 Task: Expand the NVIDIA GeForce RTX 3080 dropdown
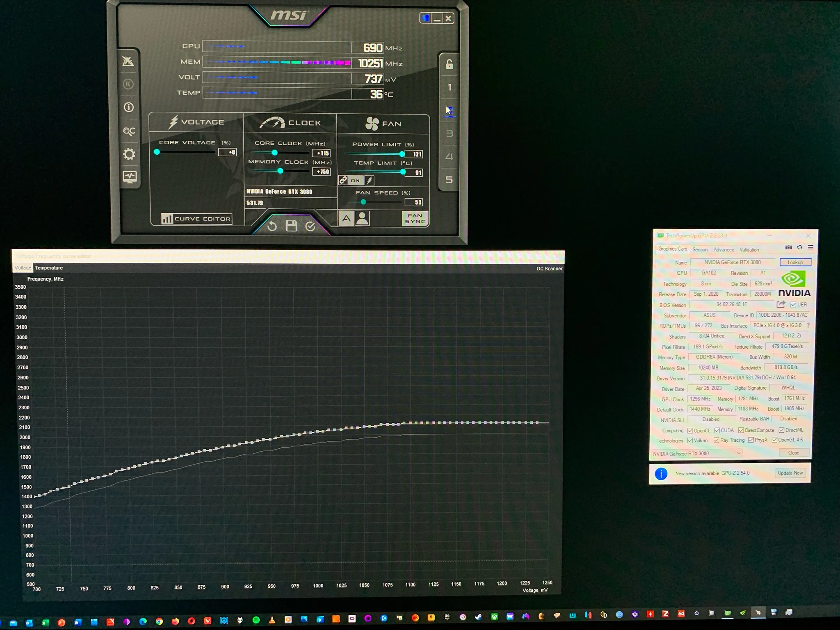(738, 453)
